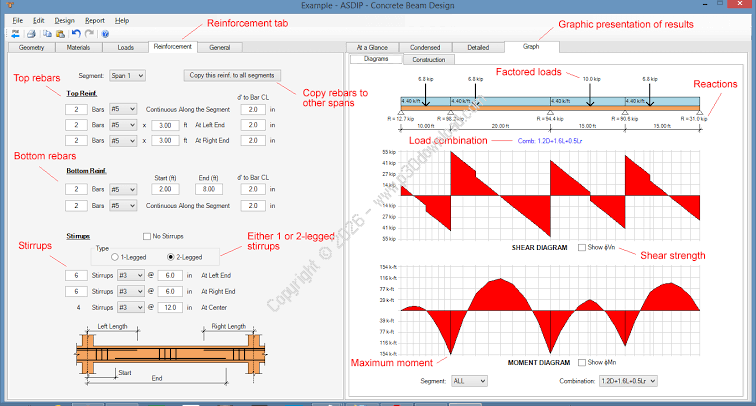Open Help using the blue question-mark icon
This screenshot has width=756, height=406.
point(105,34)
